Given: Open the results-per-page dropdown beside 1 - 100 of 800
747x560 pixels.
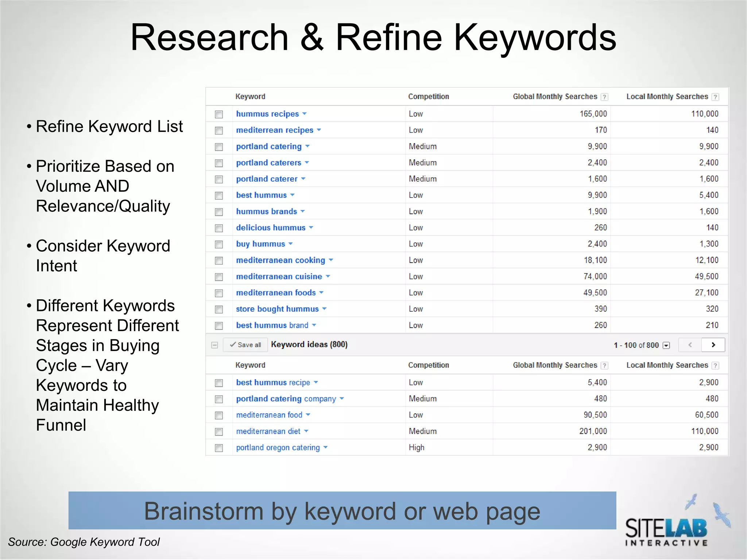Looking at the screenshot, I should (666, 345).
